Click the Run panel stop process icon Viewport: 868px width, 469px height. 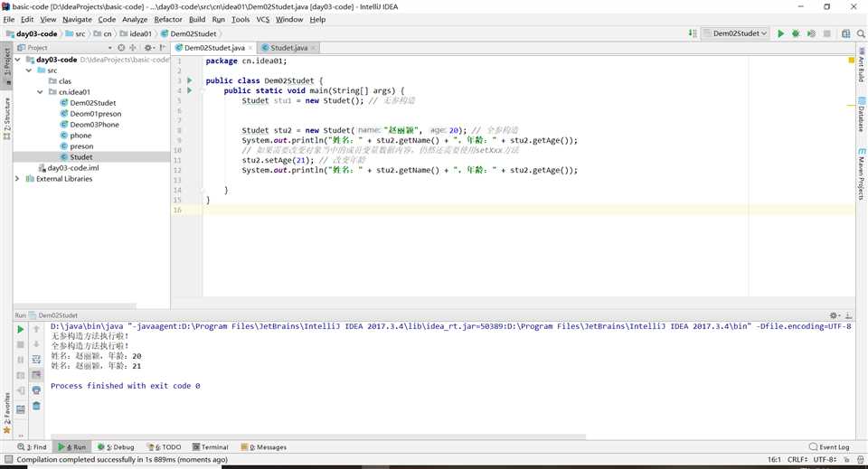pos(21,344)
